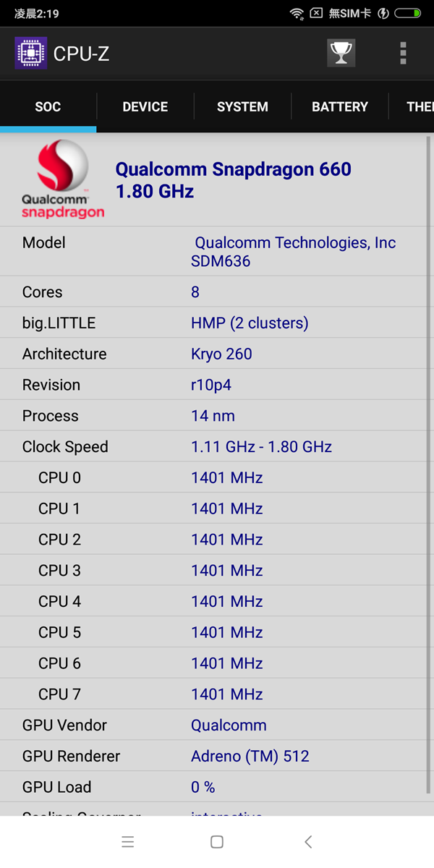
Task: Switch to the SYSTEM tab
Action: click(x=242, y=106)
